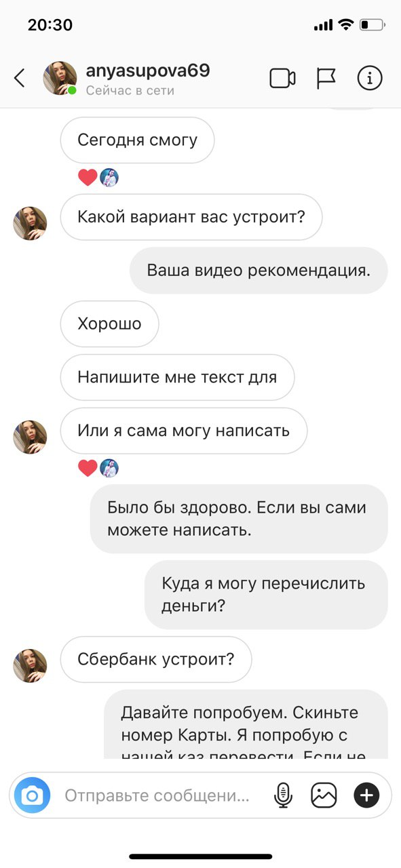Open the photo gallery icon
401x868 pixels.
[x=324, y=795]
